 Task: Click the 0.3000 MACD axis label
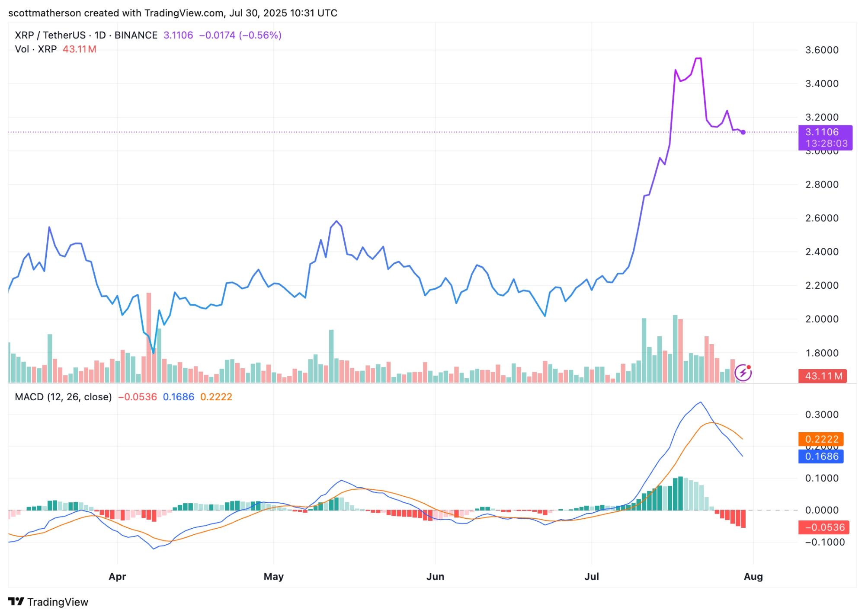click(822, 415)
